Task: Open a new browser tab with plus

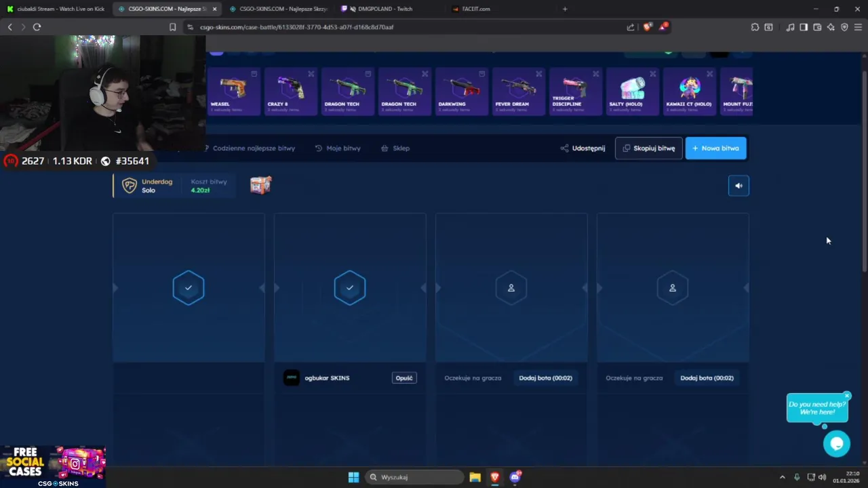Action: (x=565, y=9)
